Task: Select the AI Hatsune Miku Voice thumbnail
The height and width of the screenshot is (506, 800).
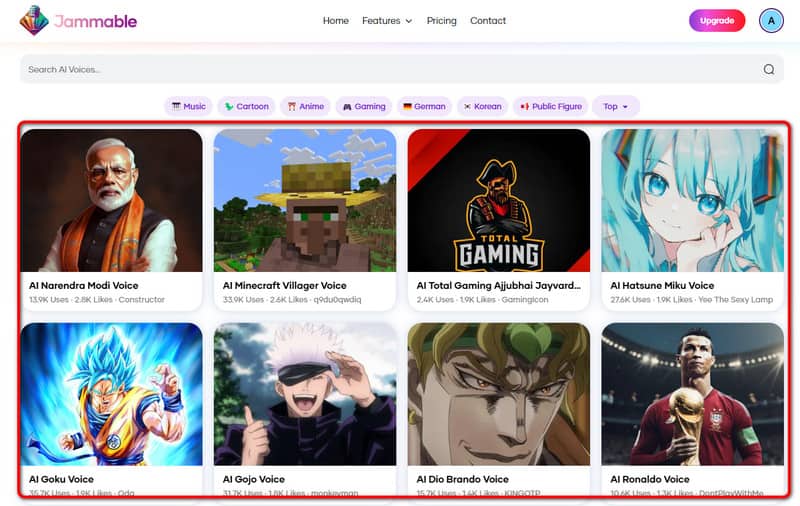Action: (691, 200)
